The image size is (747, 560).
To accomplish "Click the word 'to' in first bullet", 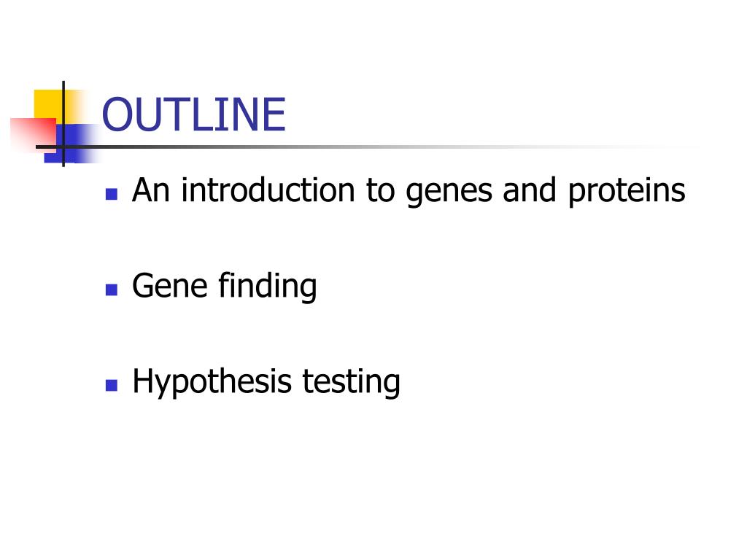I will click(x=381, y=190).
